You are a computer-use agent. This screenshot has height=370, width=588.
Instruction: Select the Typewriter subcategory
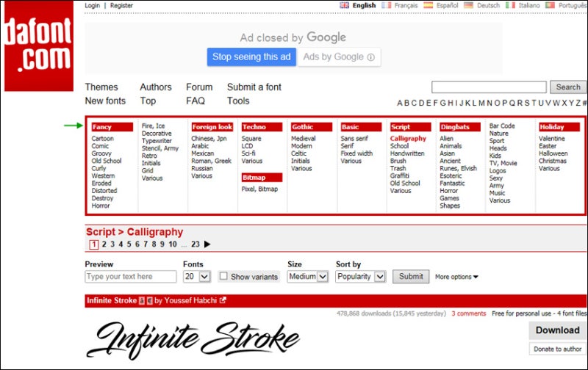(x=157, y=141)
